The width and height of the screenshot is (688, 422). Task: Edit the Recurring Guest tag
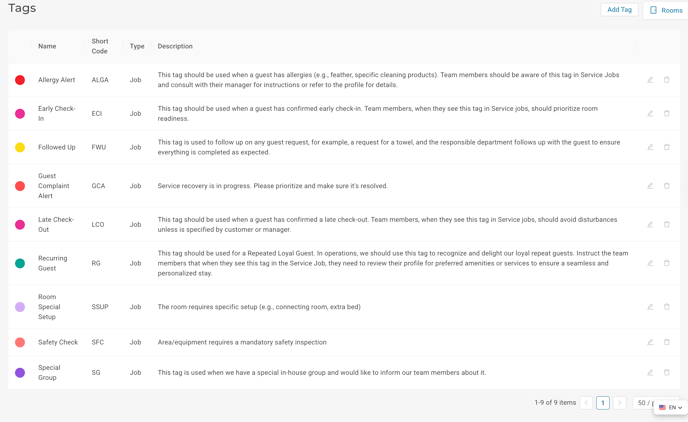coord(650,263)
